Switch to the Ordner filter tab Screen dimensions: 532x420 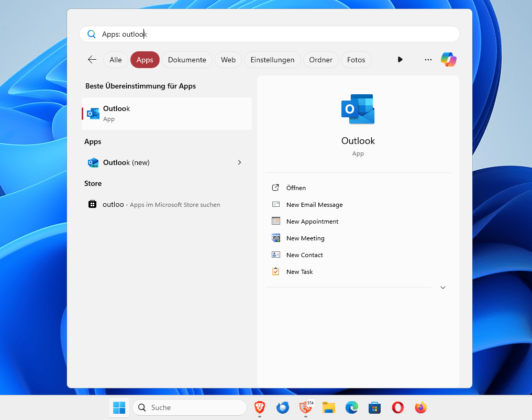(x=320, y=60)
